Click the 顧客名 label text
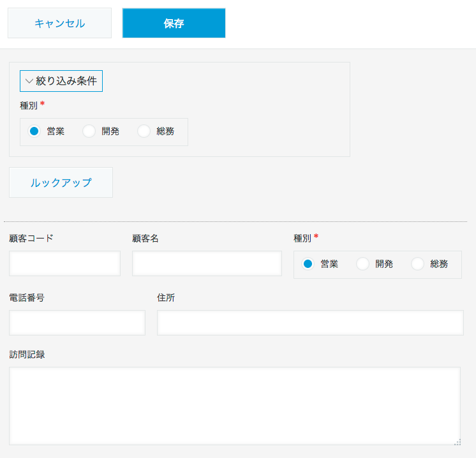476x458 pixels. coord(145,239)
